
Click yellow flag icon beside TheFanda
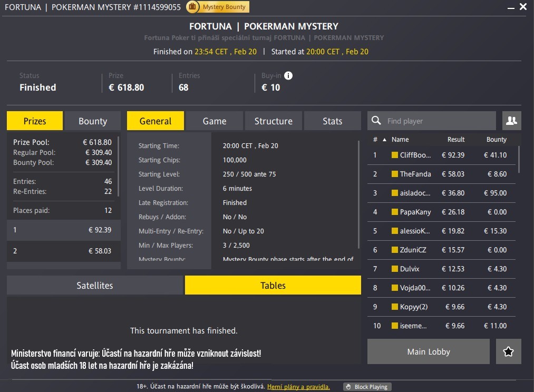click(395, 174)
